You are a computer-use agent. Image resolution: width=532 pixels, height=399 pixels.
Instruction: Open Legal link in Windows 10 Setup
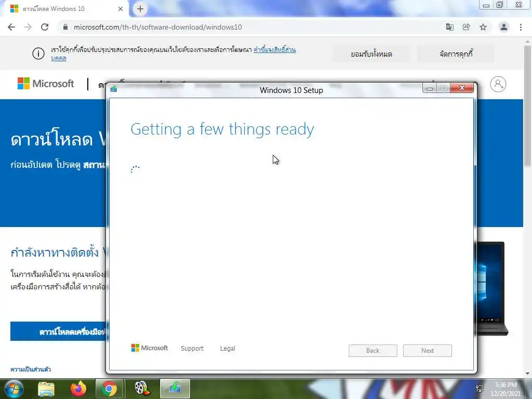[x=228, y=349]
